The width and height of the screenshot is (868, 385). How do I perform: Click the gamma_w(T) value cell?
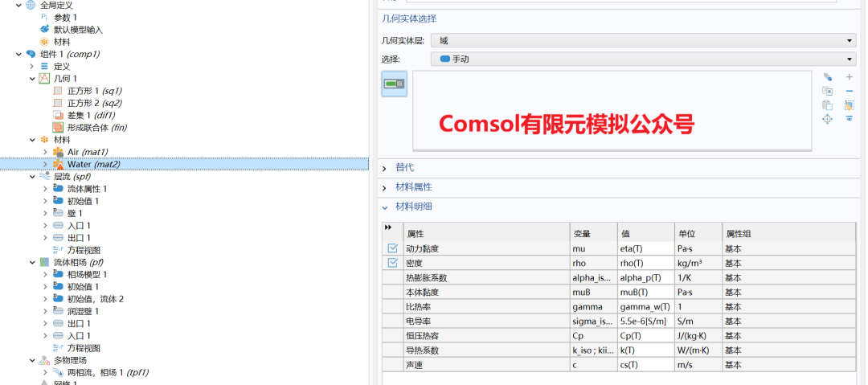[x=646, y=307]
